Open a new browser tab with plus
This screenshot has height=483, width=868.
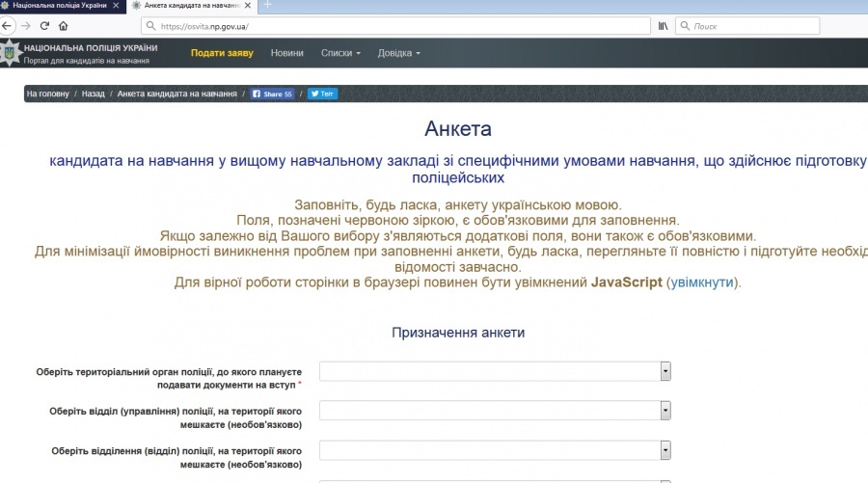point(268,6)
